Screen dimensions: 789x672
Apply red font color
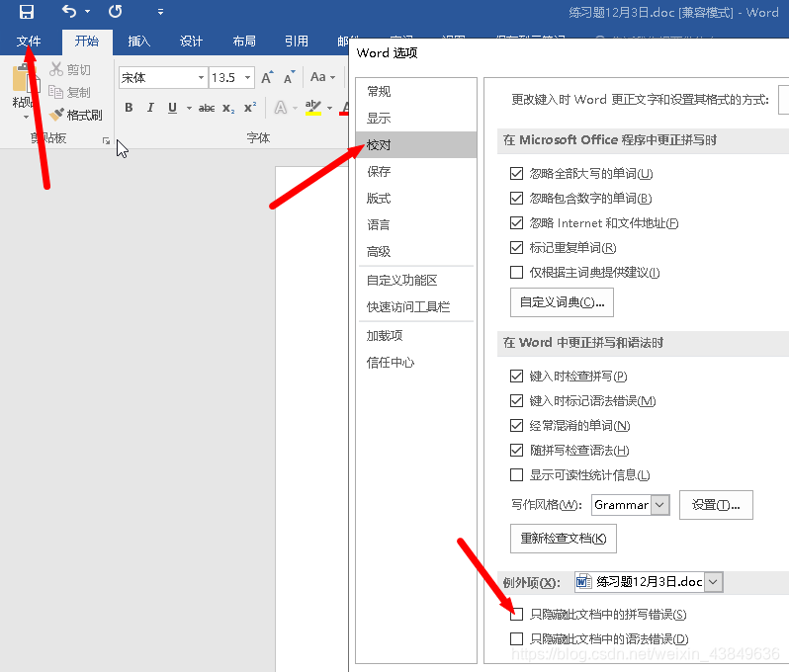click(x=345, y=107)
